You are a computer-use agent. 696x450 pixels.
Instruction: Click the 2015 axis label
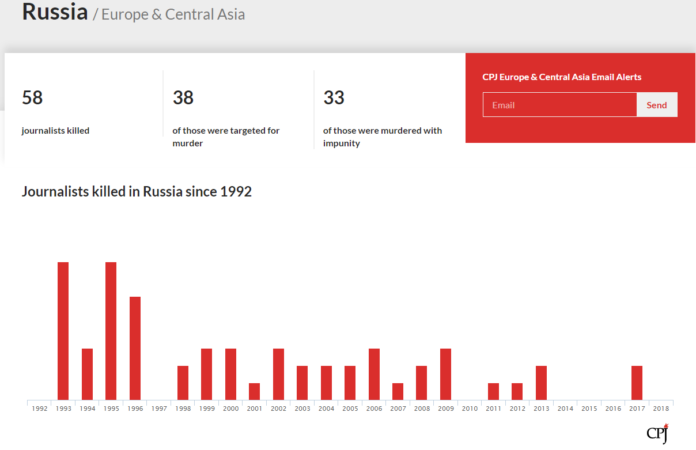tap(589, 408)
